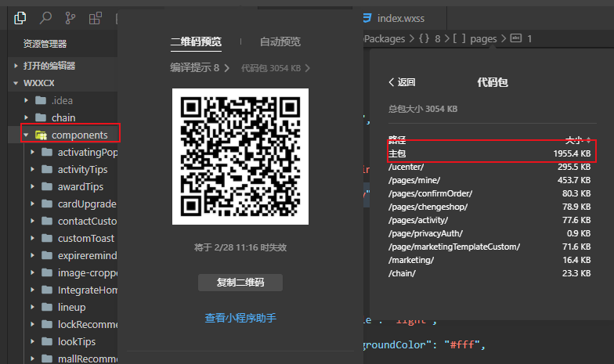
Task: Click the /pages/activity/ row
Action: tap(489, 220)
